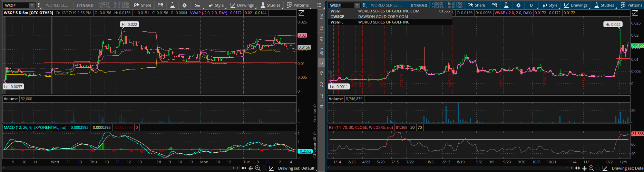Zoom in using left chart magnifier icon

tap(257, 168)
